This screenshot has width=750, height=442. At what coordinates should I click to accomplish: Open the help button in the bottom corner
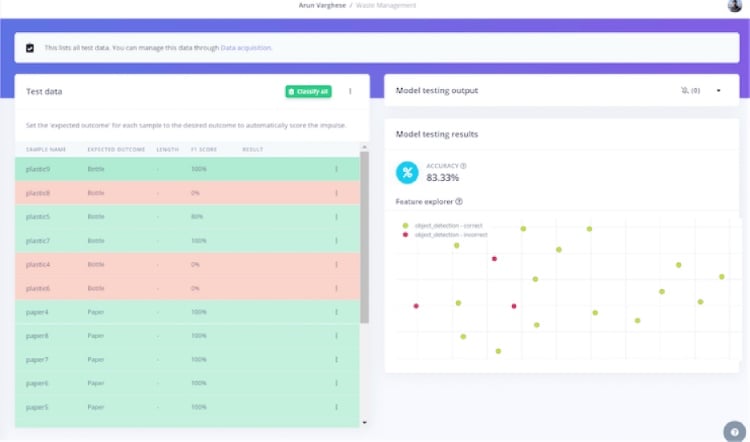[x=735, y=432]
